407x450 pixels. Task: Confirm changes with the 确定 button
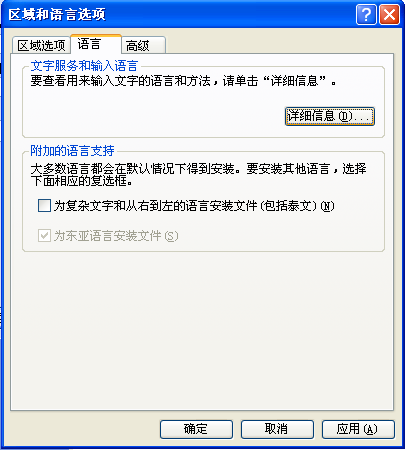pos(196,429)
